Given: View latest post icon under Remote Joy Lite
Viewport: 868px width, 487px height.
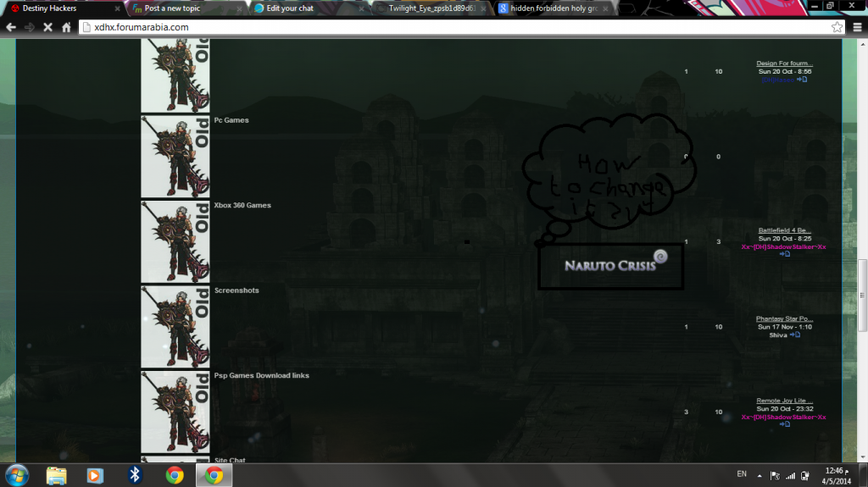Looking at the screenshot, I should click(784, 424).
